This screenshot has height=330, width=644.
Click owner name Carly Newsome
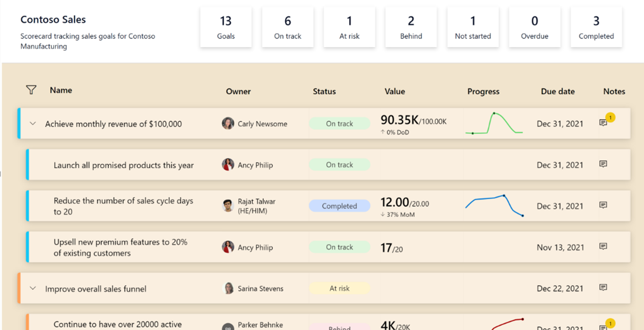262,124
